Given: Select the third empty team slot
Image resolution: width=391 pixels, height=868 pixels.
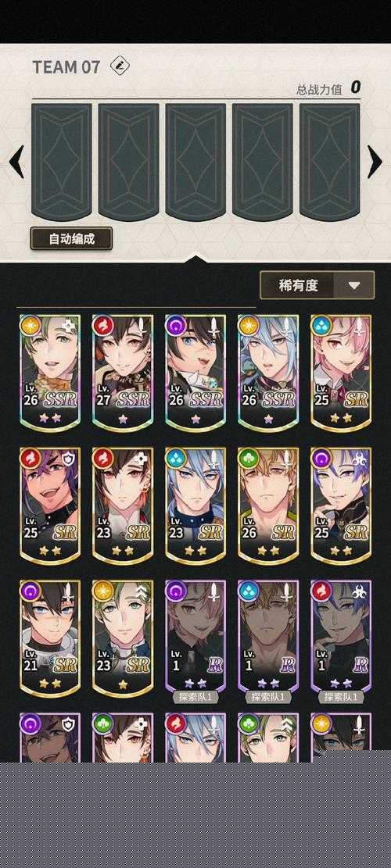Looking at the screenshot, I should tap(195, 161).
